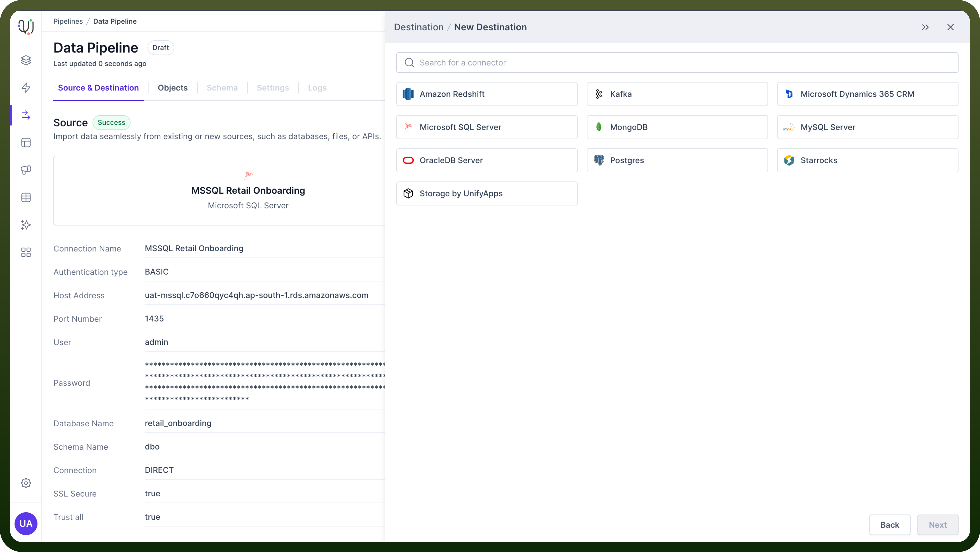The image size is (980, 552).
Task: Switch to the Source & Destination tab
Action: [x=98, y=88]
